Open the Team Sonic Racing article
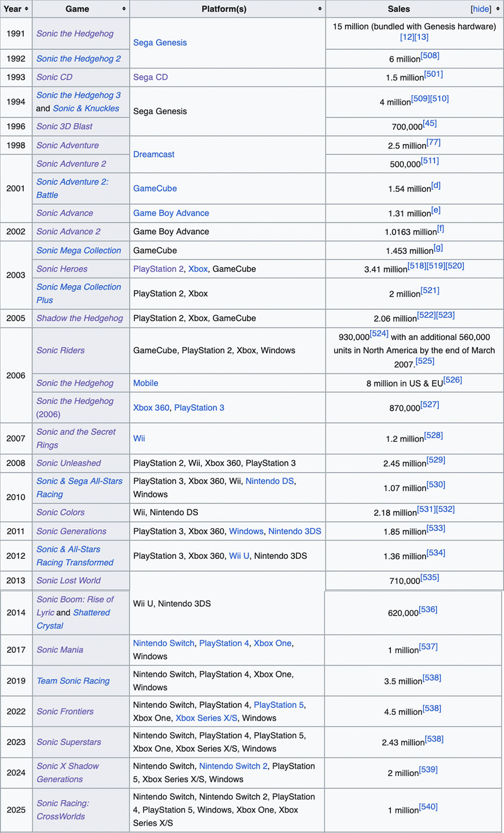This screenshot has height=833, width=504. 73,680
